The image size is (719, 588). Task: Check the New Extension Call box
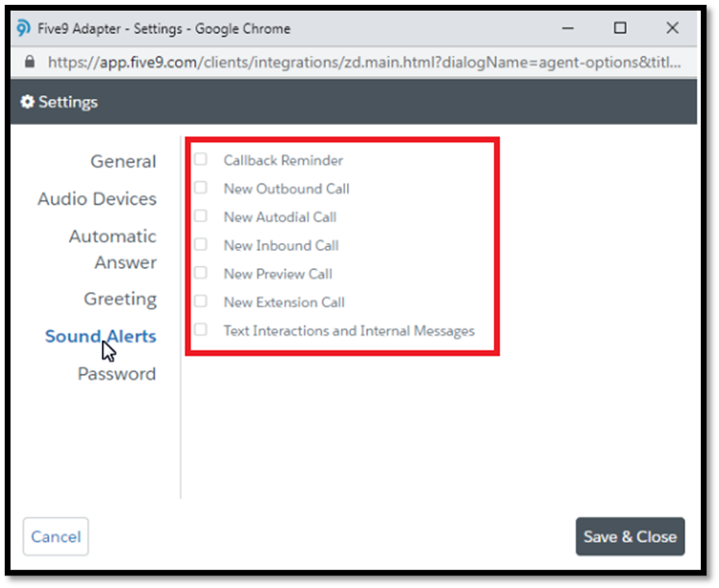200,301
